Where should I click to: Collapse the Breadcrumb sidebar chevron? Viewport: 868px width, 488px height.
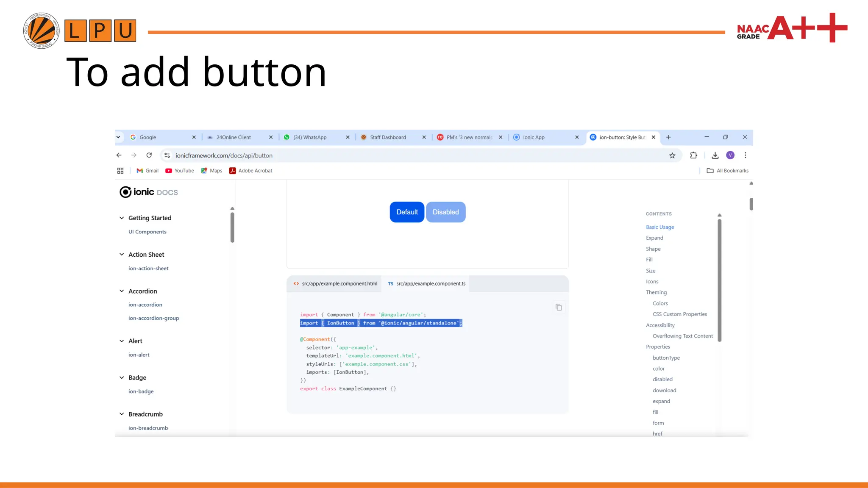(x=122, y=414)
